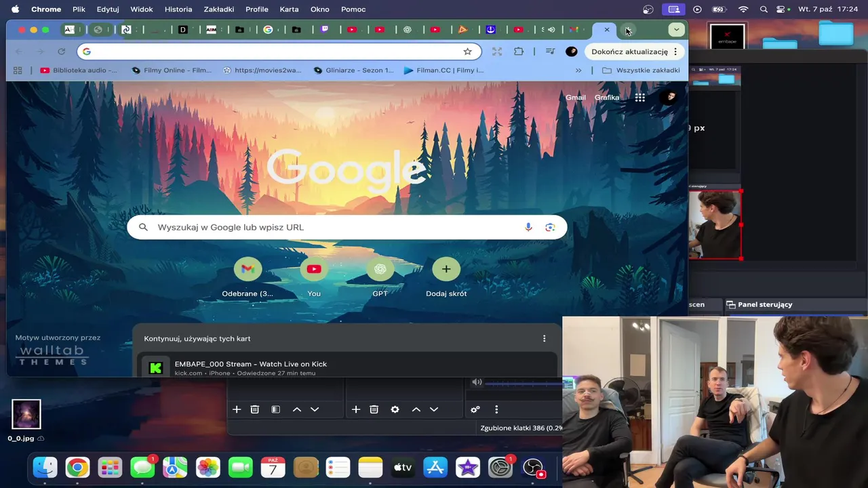
Task: Open the Biblioteka audio bookmark
Action: (x=79, y=70)
